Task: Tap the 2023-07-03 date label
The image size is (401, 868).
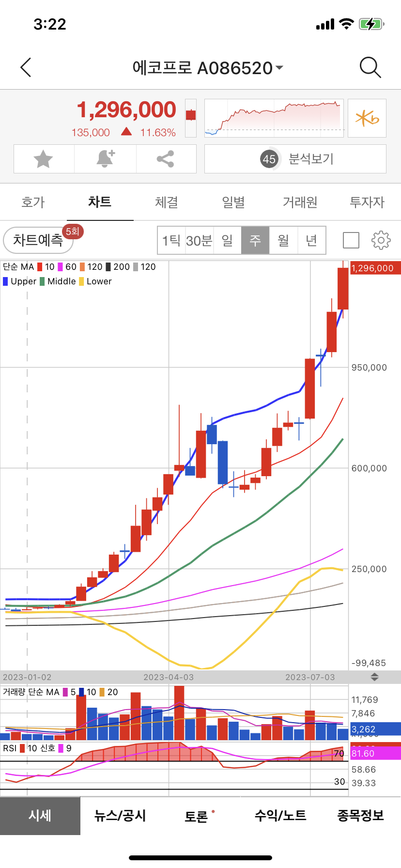Action: 310,677
